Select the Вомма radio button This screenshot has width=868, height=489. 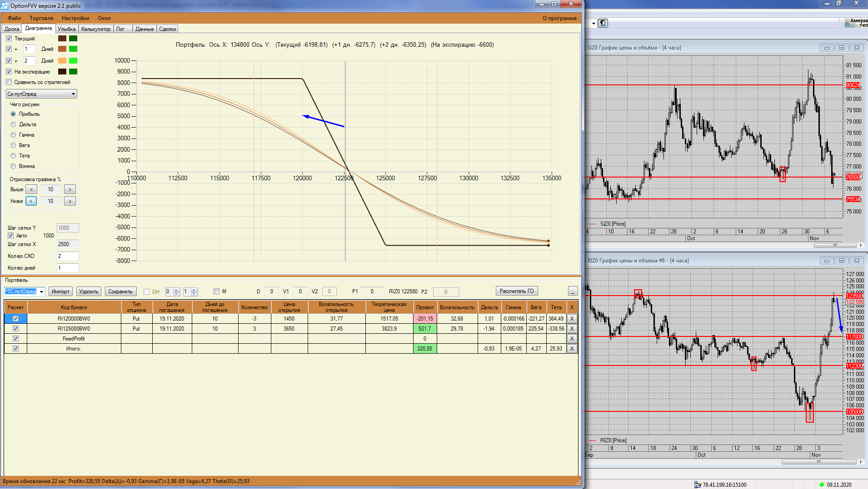click(13, 166)
